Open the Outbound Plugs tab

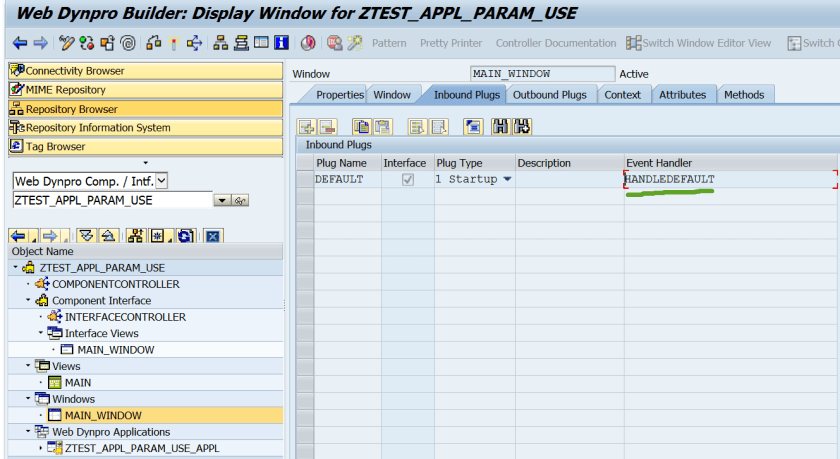coord(550,95)
